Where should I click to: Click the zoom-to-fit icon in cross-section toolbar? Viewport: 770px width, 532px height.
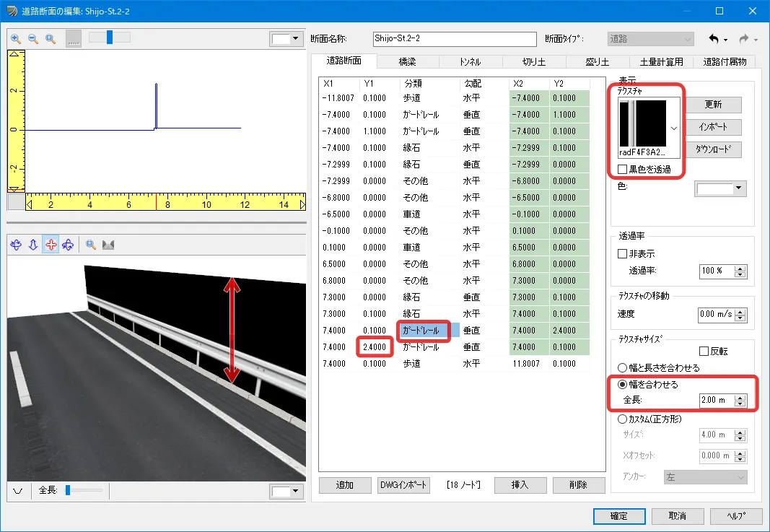pyautogui.click(x=51, y=39)
